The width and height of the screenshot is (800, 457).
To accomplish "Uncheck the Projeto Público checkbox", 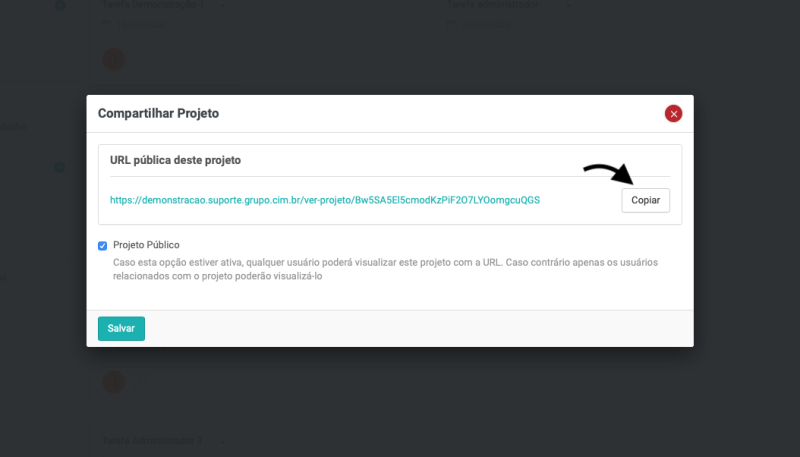I will click(x=103, y=245).
